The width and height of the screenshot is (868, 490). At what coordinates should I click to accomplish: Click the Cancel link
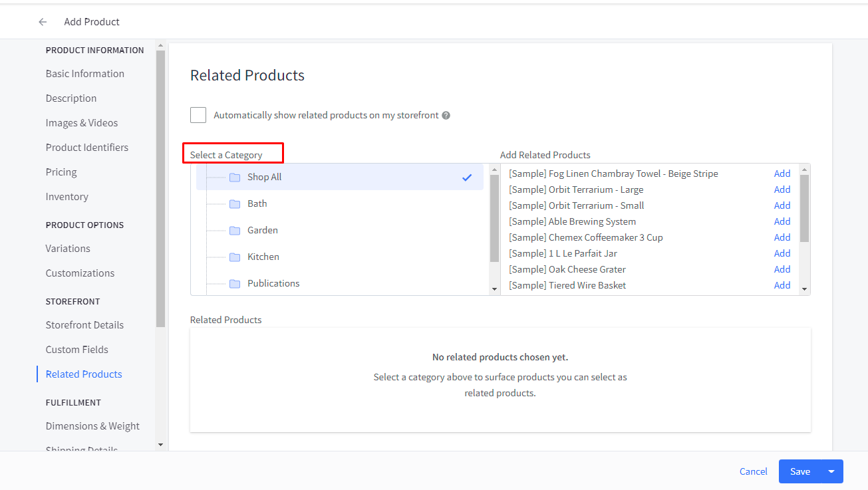753,471
